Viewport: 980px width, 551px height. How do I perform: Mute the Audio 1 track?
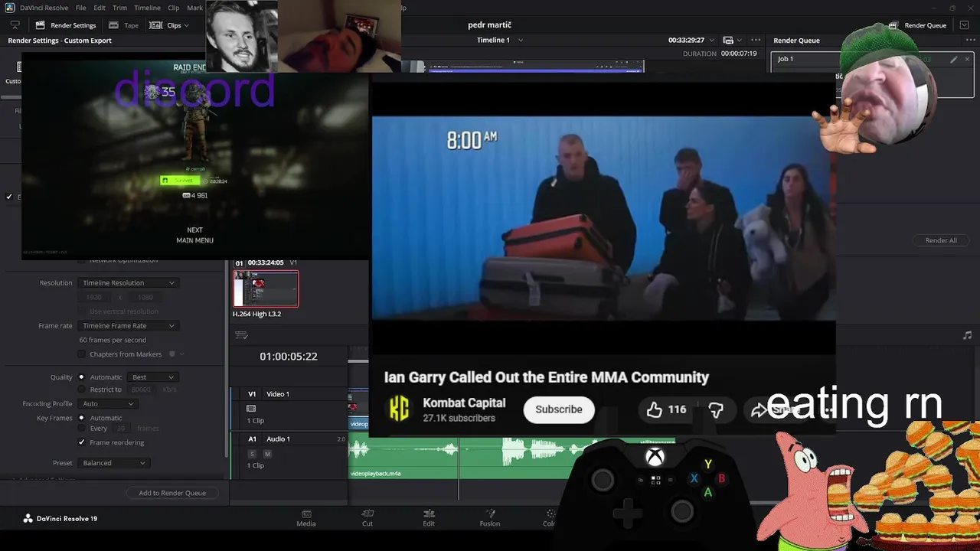point(266,454)
